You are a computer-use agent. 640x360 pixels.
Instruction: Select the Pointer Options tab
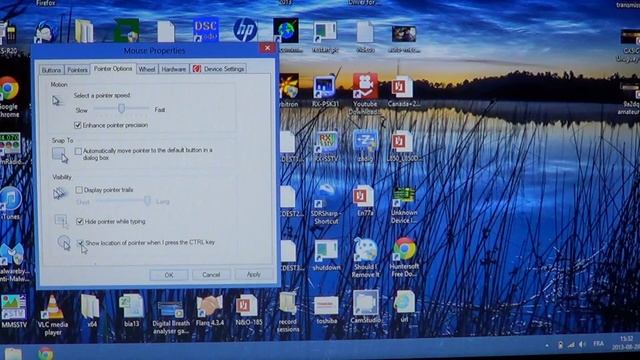(113, 69)
